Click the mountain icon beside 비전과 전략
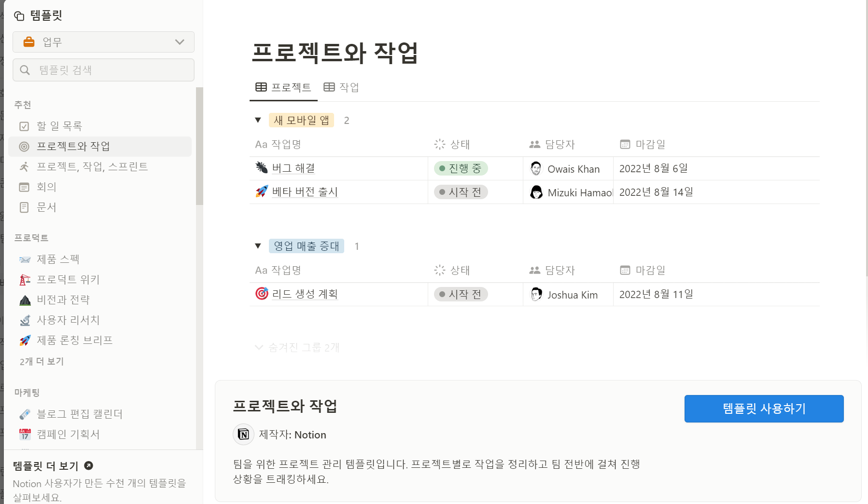 (25, 300)
